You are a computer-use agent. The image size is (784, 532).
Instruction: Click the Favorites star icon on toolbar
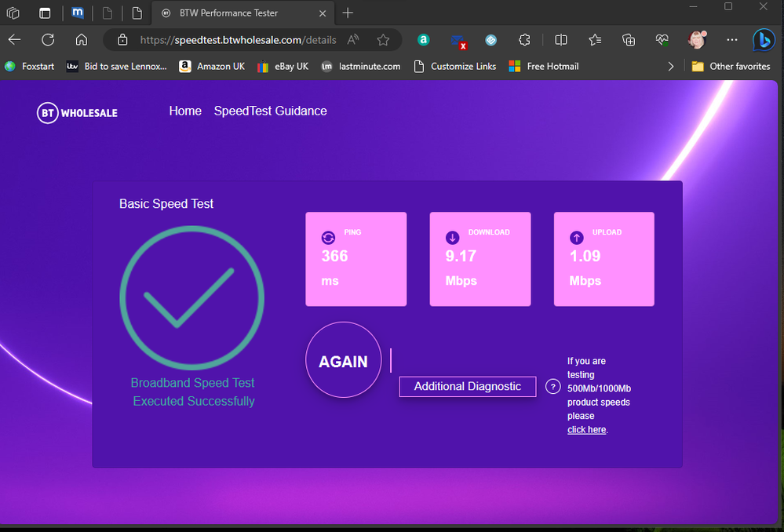[594, 39]
